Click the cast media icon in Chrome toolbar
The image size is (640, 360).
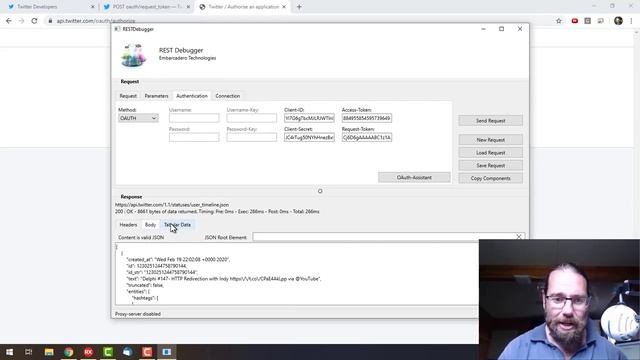(x=600, y=21)
